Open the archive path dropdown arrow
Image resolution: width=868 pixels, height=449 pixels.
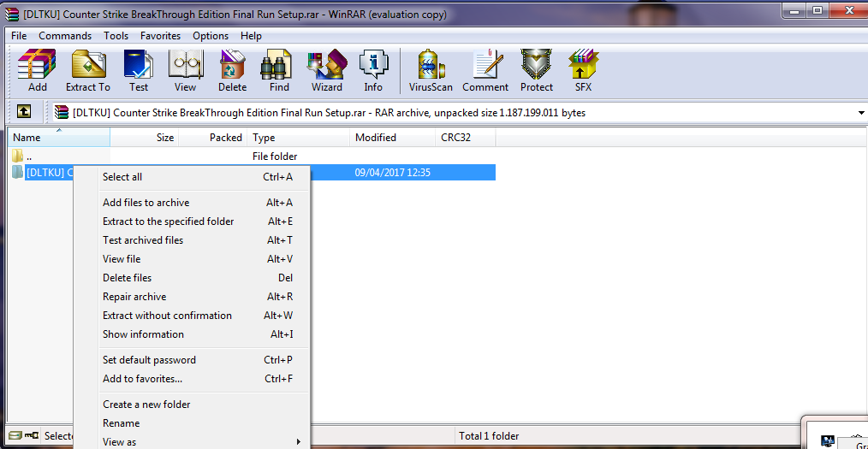click(861, 113)
